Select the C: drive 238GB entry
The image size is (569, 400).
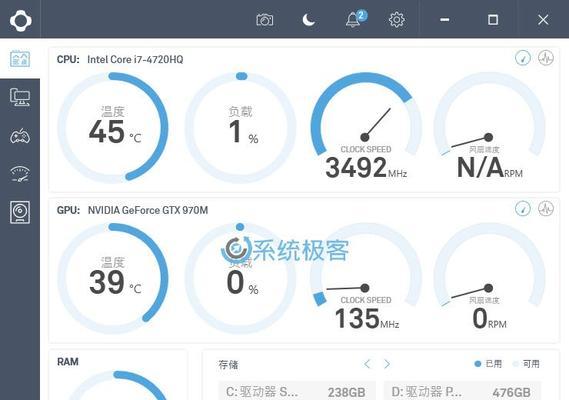[297, 391]
